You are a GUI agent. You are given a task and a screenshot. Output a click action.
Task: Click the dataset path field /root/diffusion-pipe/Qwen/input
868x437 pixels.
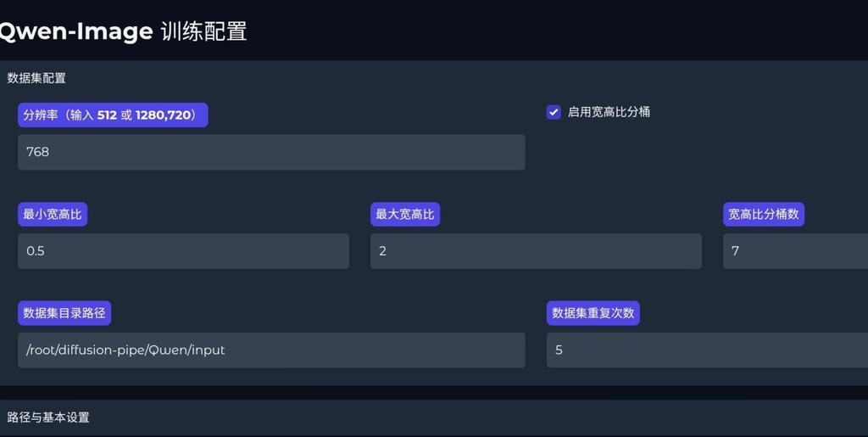tap(271, 350)
